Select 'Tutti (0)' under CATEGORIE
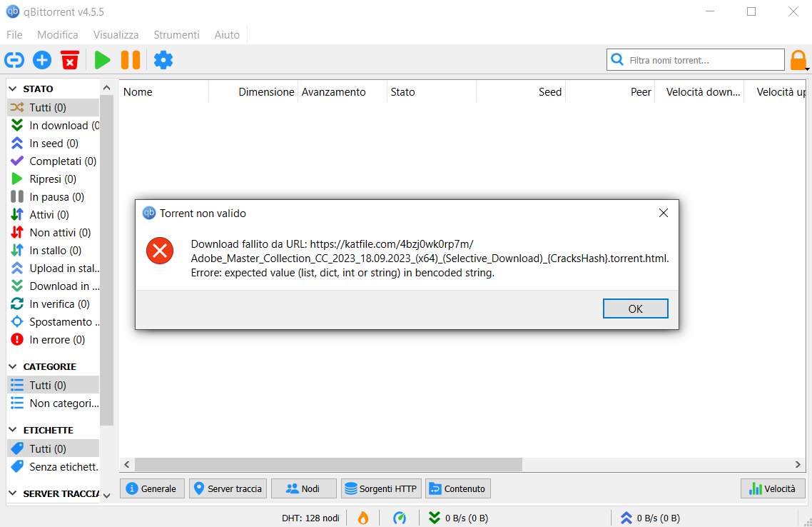Screen dimensions: 812x527 (54, 386)
